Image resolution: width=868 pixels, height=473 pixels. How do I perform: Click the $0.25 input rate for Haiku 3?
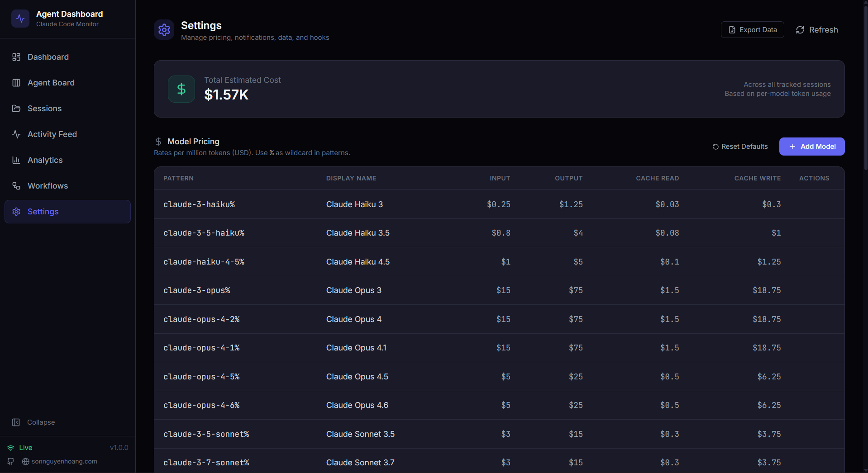pos(499,204)
